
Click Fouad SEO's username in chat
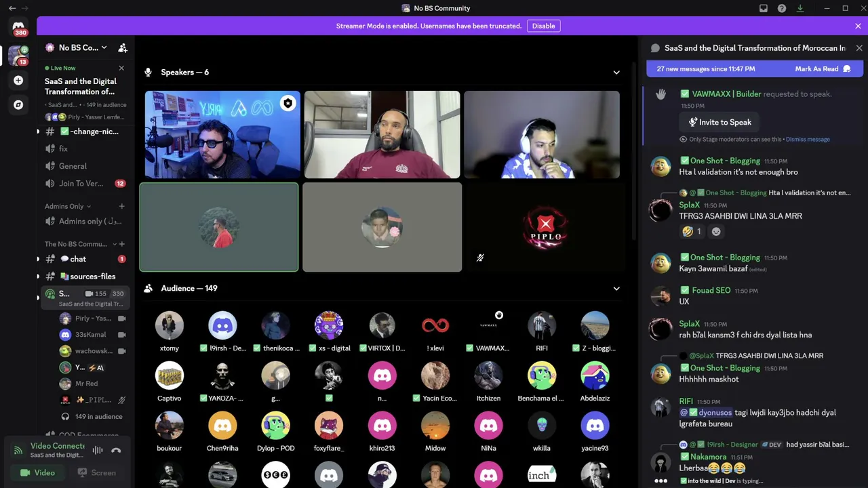711,290
